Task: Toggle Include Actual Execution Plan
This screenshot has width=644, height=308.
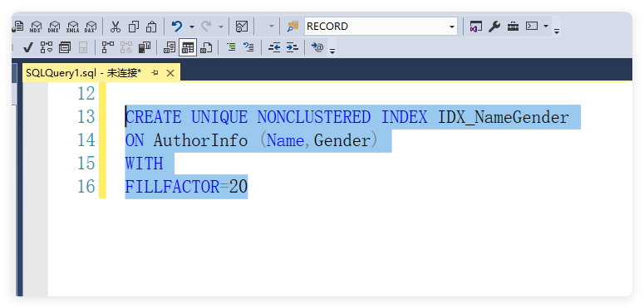Action: (108, 47)
